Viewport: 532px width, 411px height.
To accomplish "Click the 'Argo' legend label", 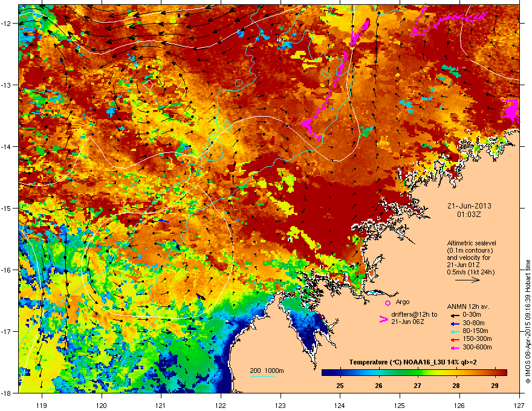I will point(403,302).
